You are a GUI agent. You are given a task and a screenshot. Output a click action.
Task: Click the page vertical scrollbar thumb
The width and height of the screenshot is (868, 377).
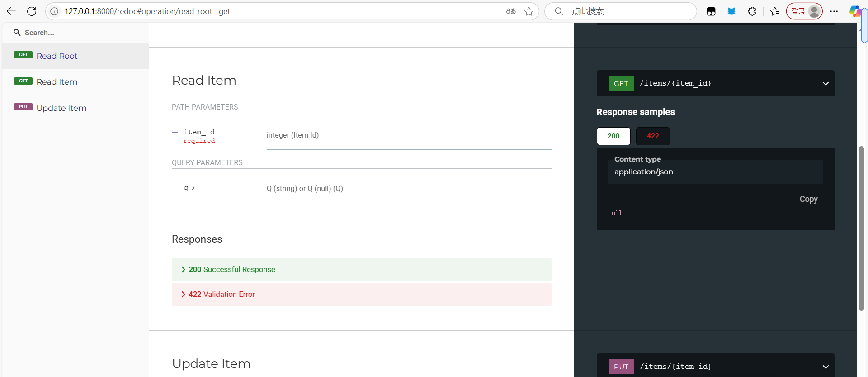tap(862, 229)
